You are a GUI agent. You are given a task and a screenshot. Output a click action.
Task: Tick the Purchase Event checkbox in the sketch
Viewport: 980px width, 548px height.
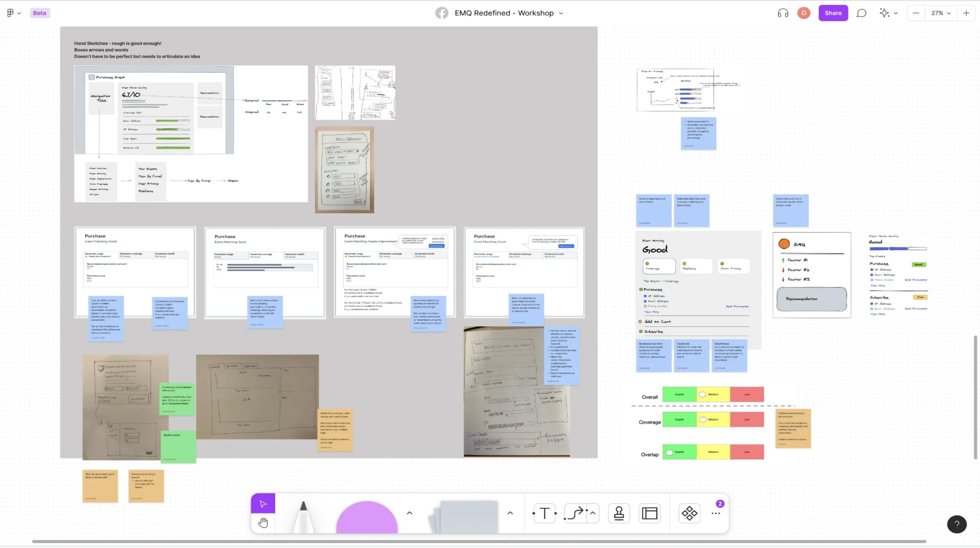[91, 77]
